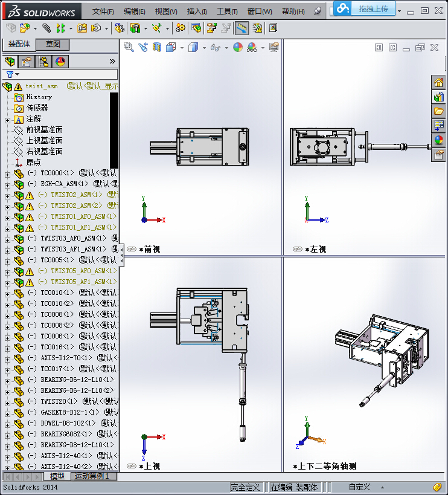
Task: Click the search icon next to 帮助 menu
Action: point(318,11)
